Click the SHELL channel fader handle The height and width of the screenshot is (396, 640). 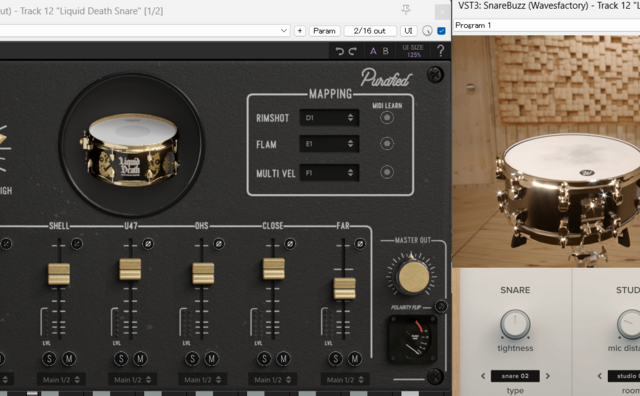59,274
